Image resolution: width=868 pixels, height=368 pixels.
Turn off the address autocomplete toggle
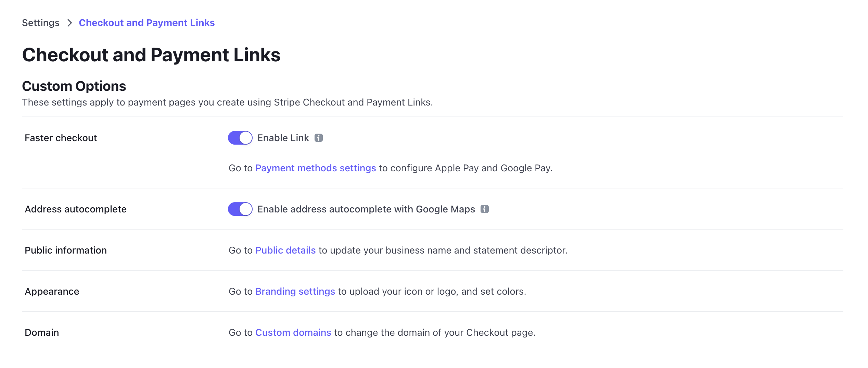pos(240,209)
